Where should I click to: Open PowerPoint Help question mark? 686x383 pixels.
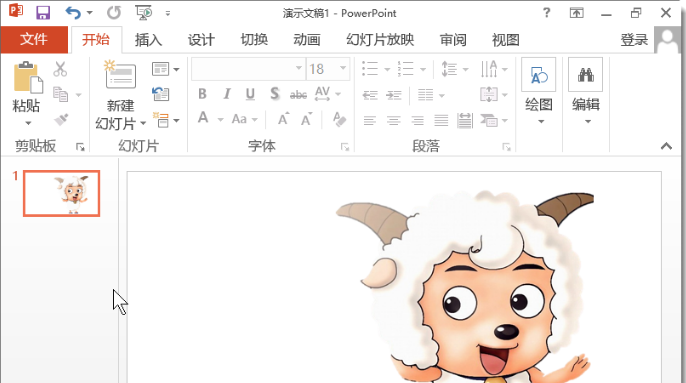(x=546, y=13)
